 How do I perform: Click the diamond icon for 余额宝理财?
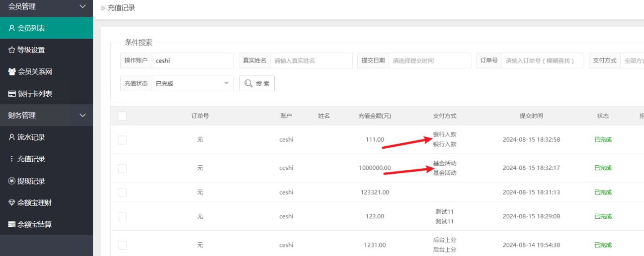12,203
